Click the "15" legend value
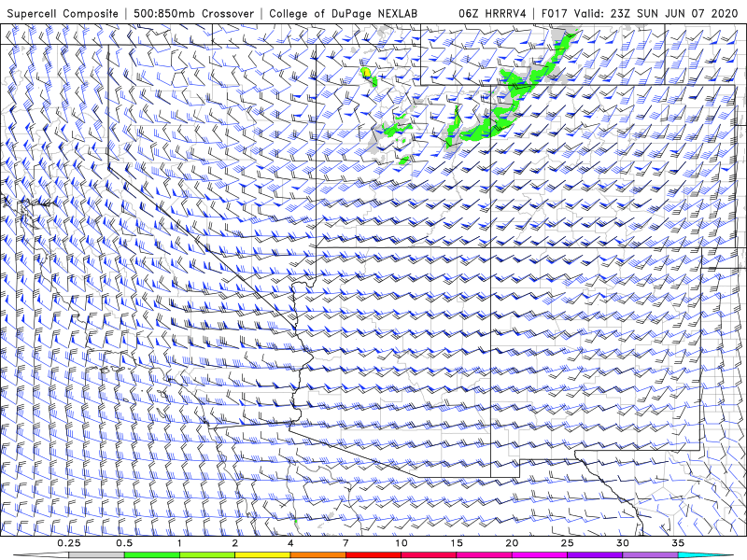 [x=457, y=543]
